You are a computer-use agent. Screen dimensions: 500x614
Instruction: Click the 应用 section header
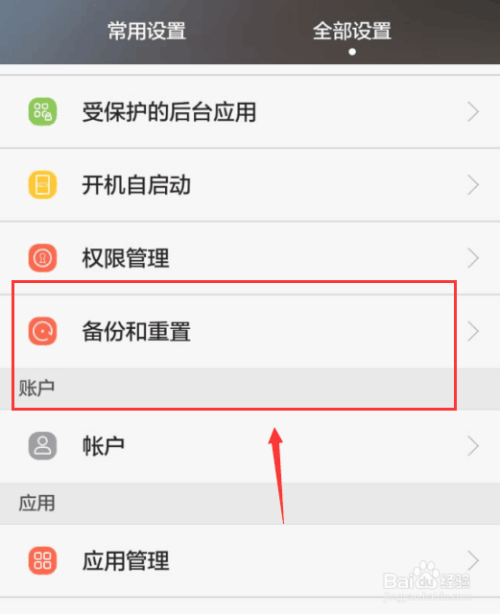250,503
